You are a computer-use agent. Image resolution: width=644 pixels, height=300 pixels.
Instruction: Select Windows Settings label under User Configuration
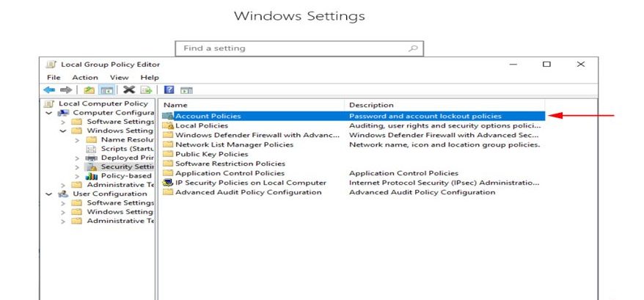[x=120, y=212]
